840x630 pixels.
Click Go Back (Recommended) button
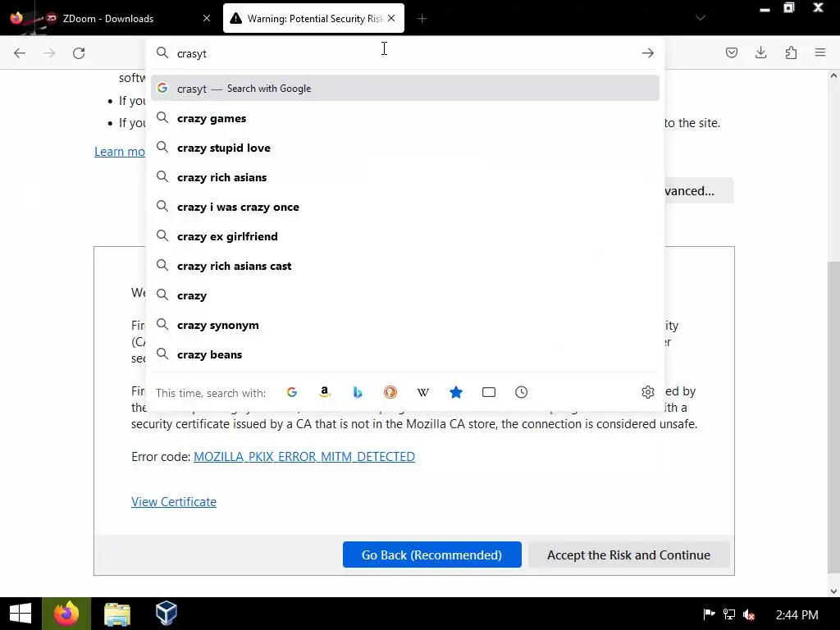(431, 555)
